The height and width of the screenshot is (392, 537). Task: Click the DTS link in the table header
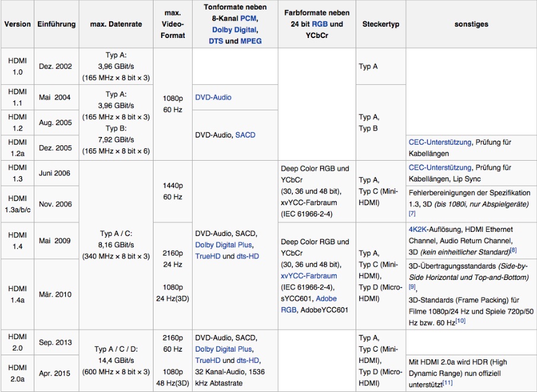[x=216, y=41]
